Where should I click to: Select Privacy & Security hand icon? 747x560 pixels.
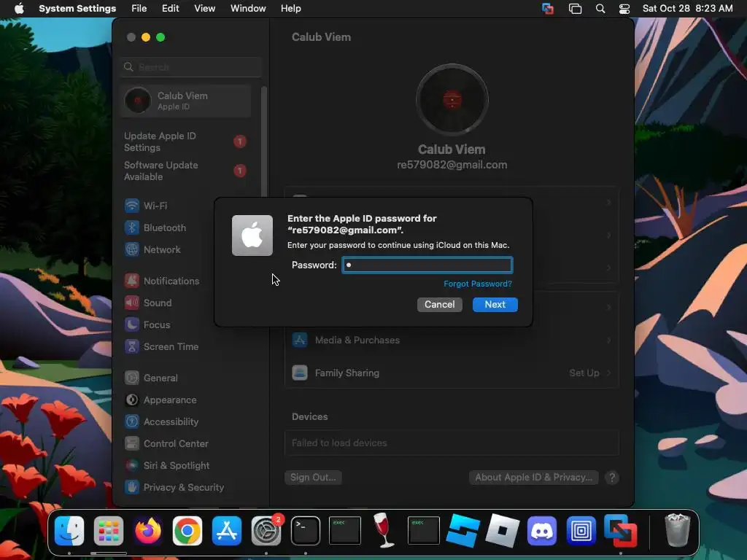pyautogui.click(x=132, y=488)
